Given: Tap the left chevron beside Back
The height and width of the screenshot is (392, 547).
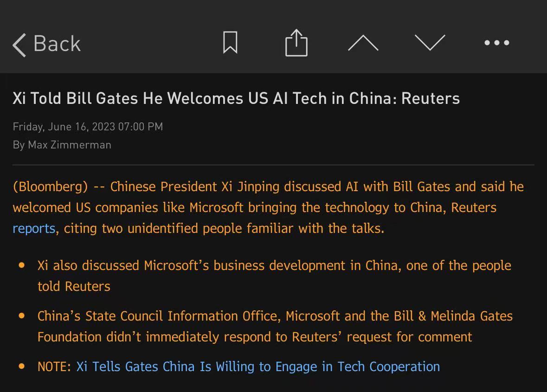Looking at the screenshot, I should click(19, 45).
